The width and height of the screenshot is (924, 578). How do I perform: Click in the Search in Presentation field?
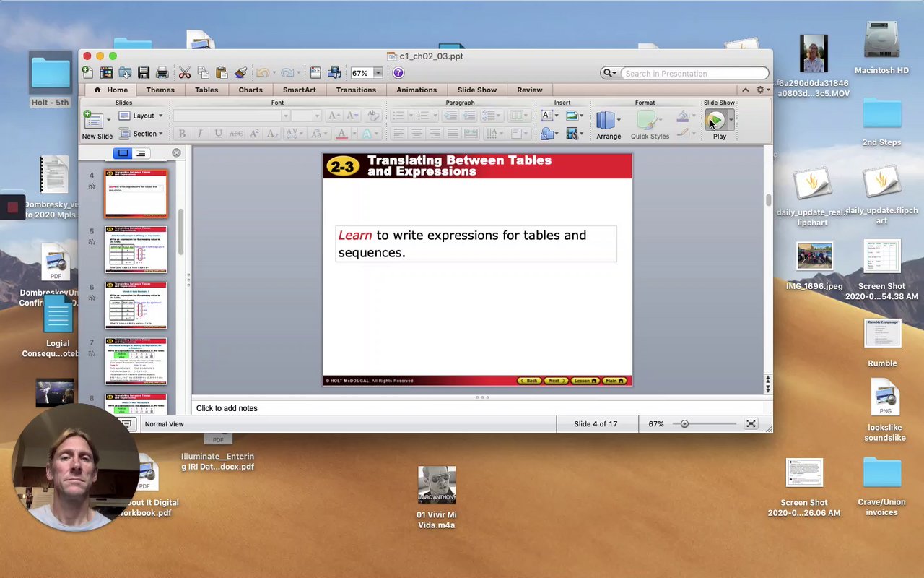[695, 73]
